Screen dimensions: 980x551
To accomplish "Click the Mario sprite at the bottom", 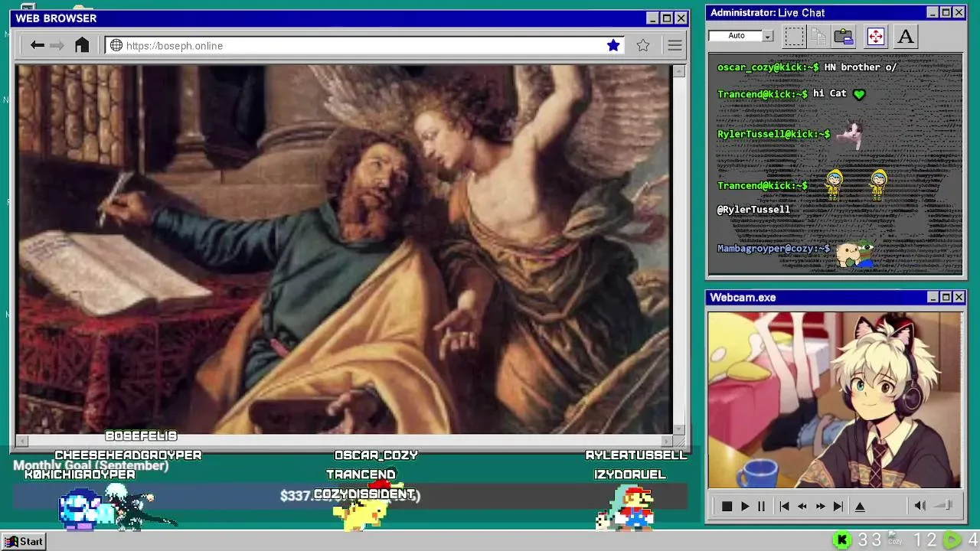I will (635, 508).
